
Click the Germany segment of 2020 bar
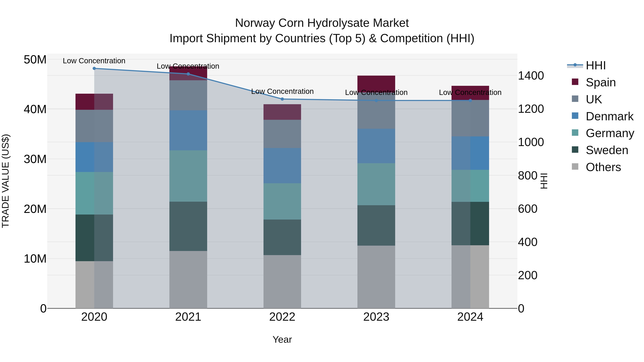[94, 193]
